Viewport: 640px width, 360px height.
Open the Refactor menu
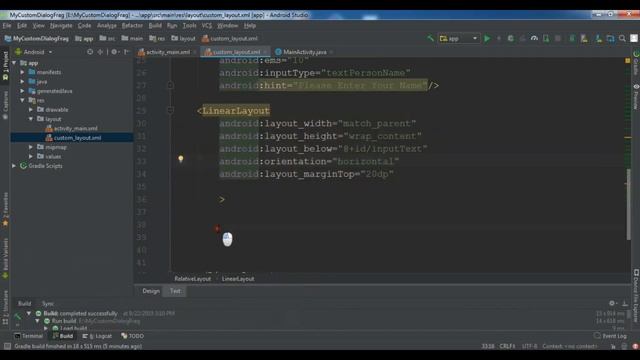tap(132, 25)
